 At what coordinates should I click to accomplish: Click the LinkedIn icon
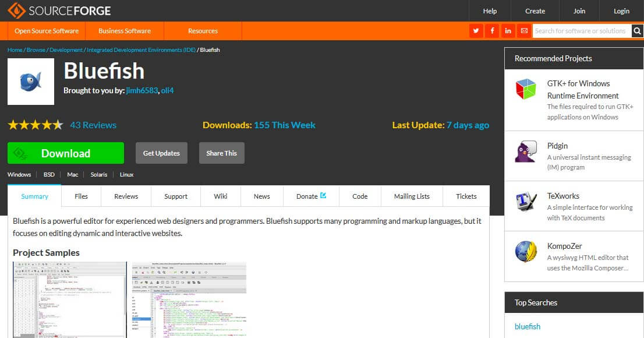[x=508, y=30]
